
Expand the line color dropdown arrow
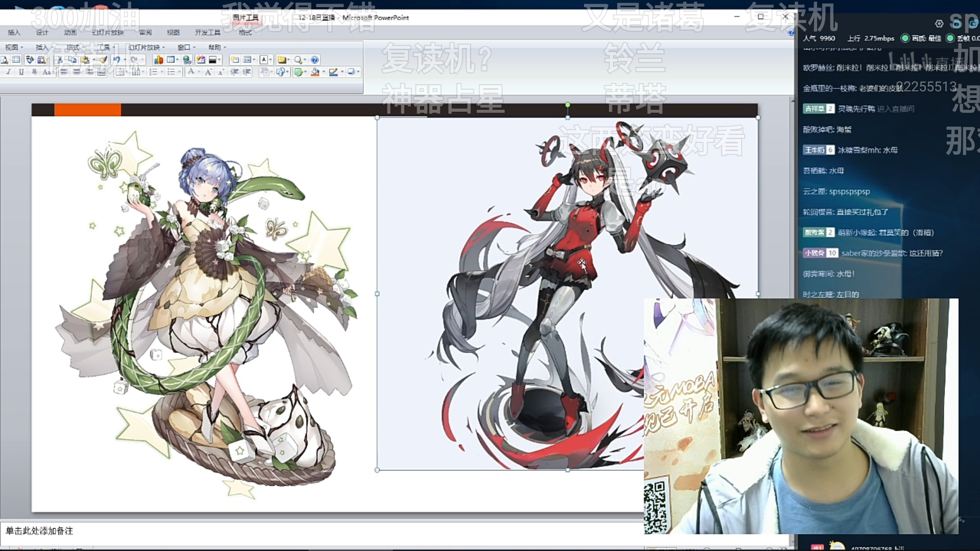coord(342,72)
